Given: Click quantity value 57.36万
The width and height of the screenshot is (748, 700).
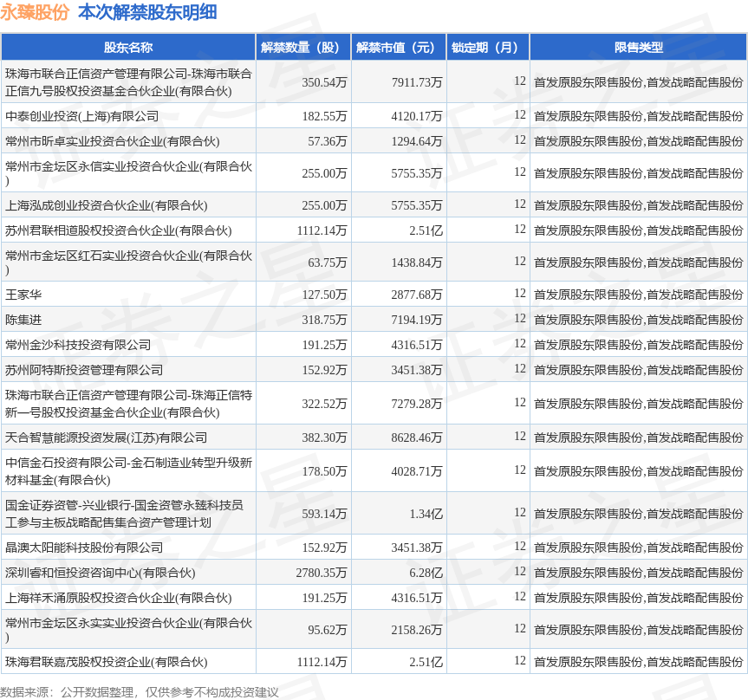Looking at the screenshot, I should click(328, 141).
